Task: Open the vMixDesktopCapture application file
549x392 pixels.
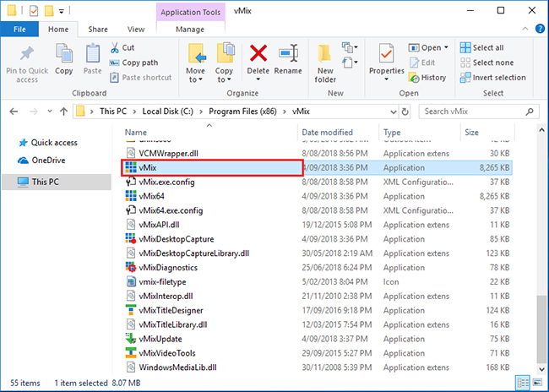Action: pyautogui.click(x=176, y=239)
